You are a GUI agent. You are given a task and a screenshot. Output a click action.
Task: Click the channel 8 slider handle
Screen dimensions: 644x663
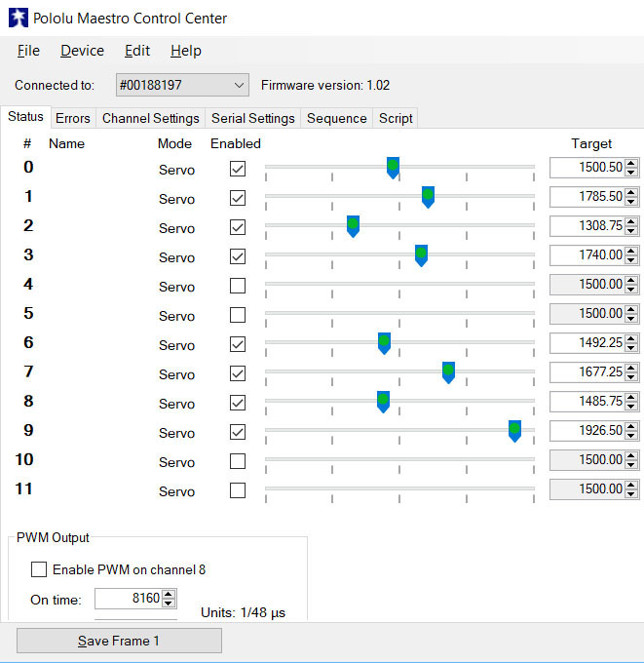[383, 402]
